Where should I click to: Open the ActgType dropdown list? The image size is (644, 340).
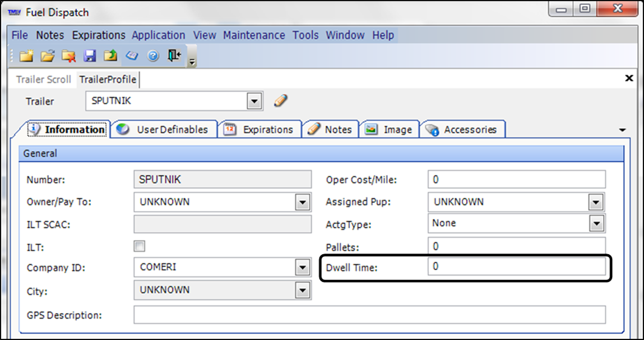(597, 224)
